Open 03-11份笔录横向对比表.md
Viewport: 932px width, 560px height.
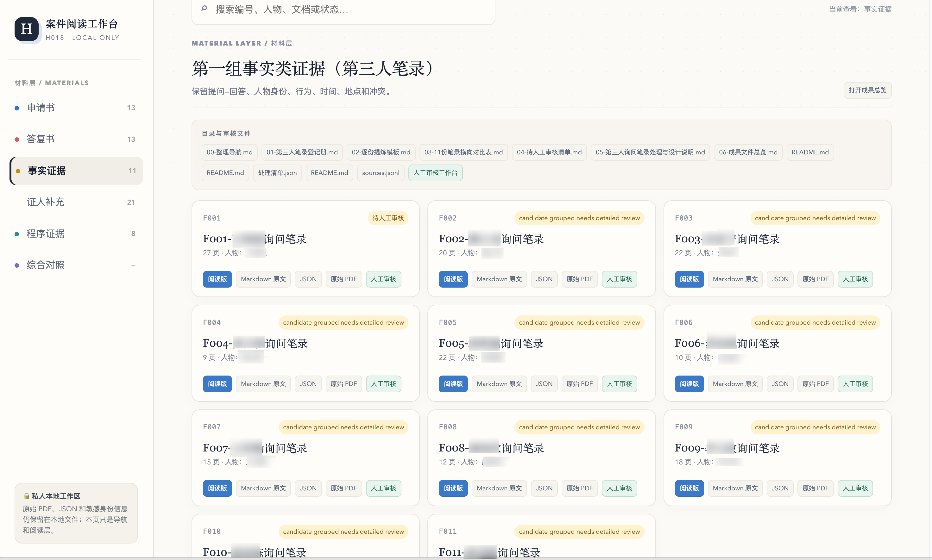463,152
